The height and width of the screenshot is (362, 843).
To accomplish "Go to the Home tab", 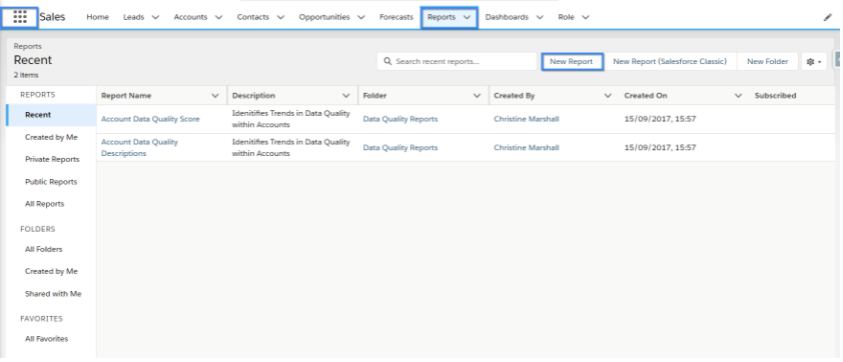I will pyautogui.click(x=97, y=17).
